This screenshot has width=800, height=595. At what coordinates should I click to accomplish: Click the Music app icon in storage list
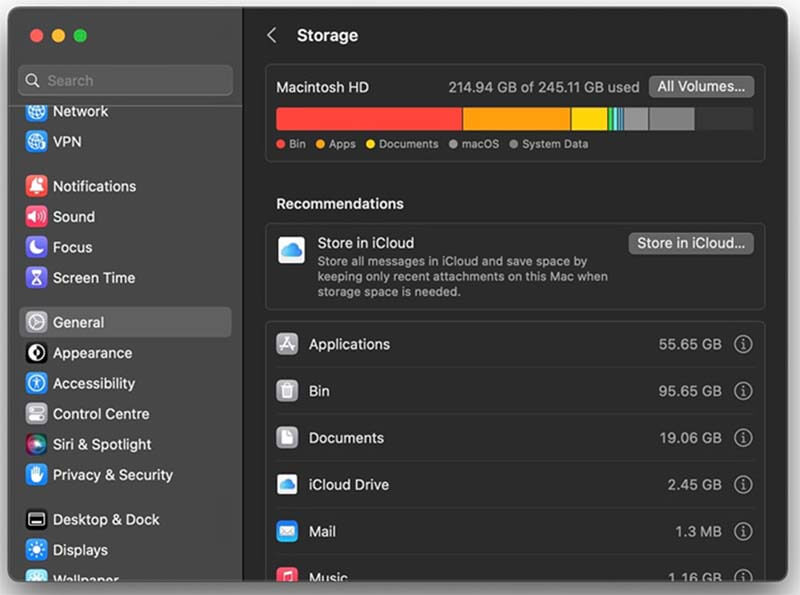[x=287, y=577]
